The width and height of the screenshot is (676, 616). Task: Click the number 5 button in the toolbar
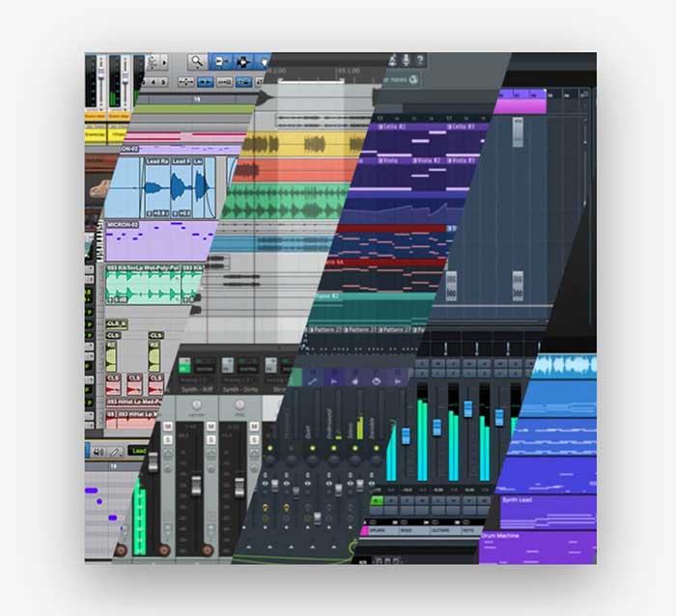[163, 82]
